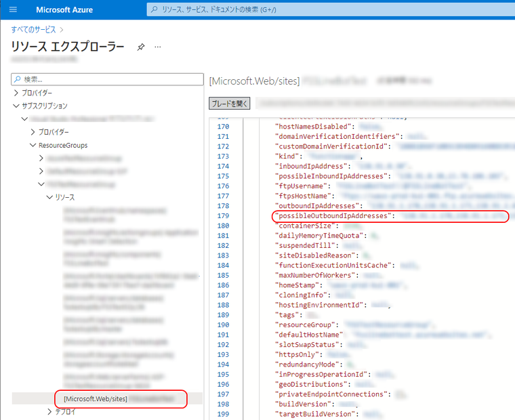Click the ブレードを開く button

(x=230, y=104)
